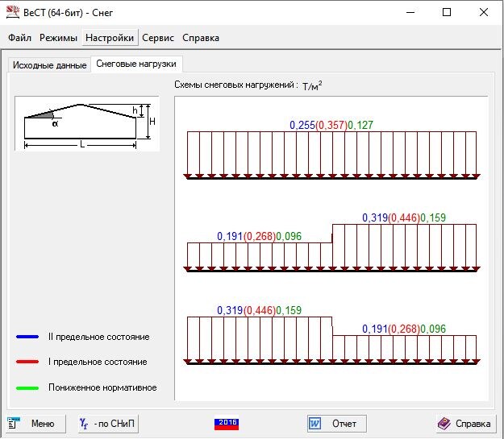Click the Word icon on Отчет button

pyautogui.click(x=314, y=424)
